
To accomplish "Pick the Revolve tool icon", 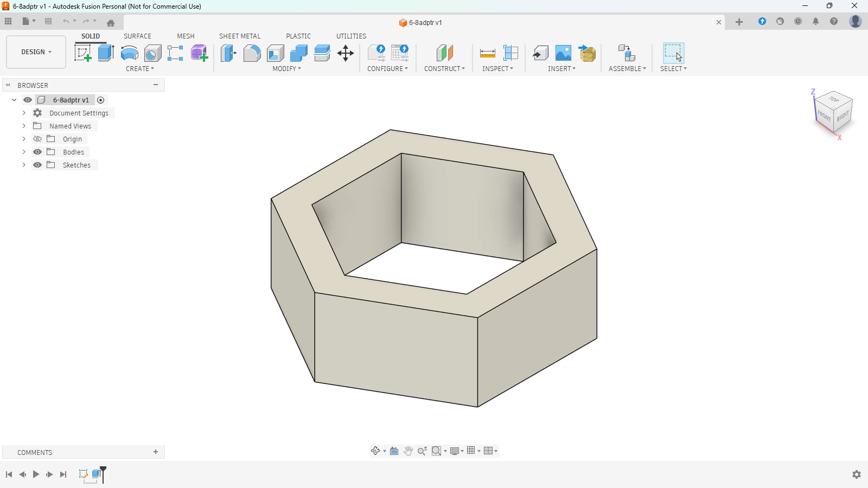I will point(129,53).
